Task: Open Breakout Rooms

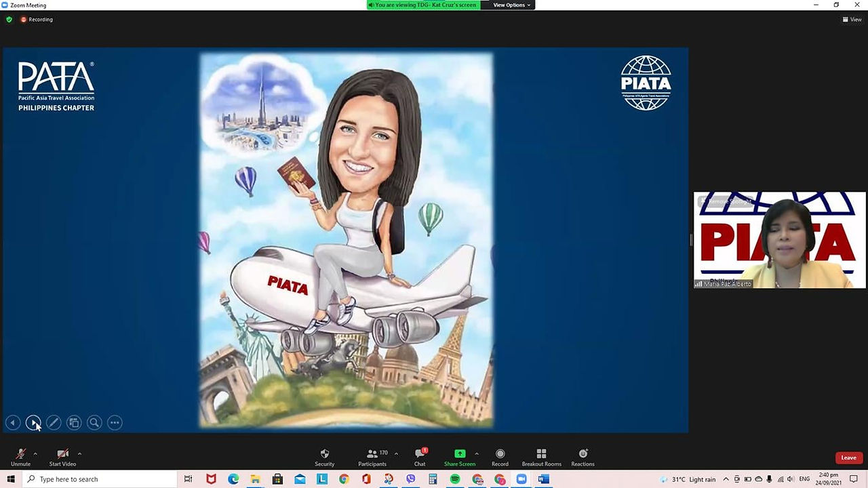Action: coord(541,457)
